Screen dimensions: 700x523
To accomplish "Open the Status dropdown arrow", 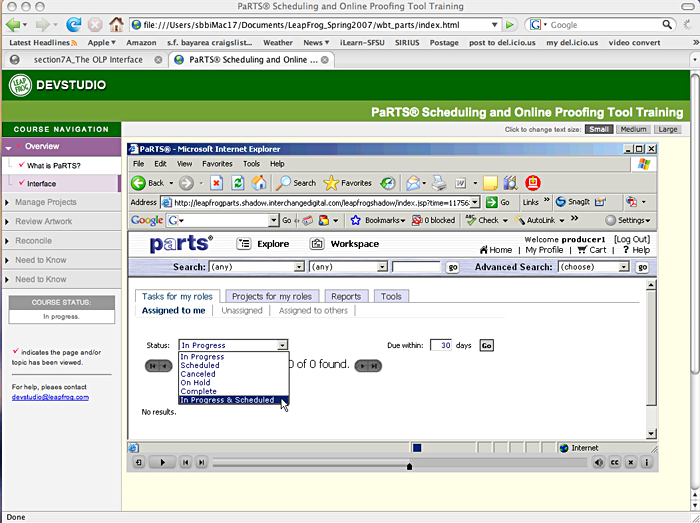I will pyautogui.click(x=282, y=345).
